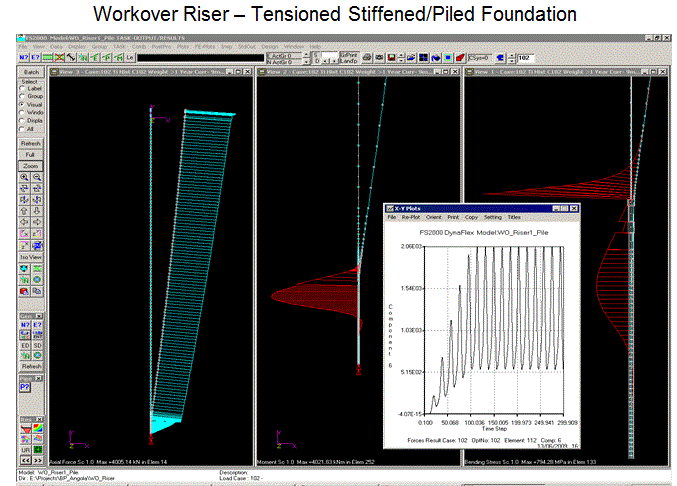Click the zoom out magnifier icon
This screenshot has height=486, width=677.
[38, 176]
